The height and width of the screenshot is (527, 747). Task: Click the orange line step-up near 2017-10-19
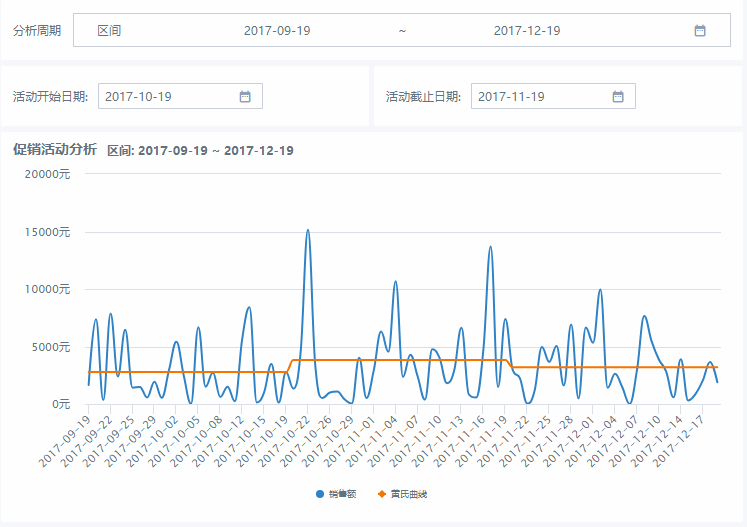pos(289,366)
